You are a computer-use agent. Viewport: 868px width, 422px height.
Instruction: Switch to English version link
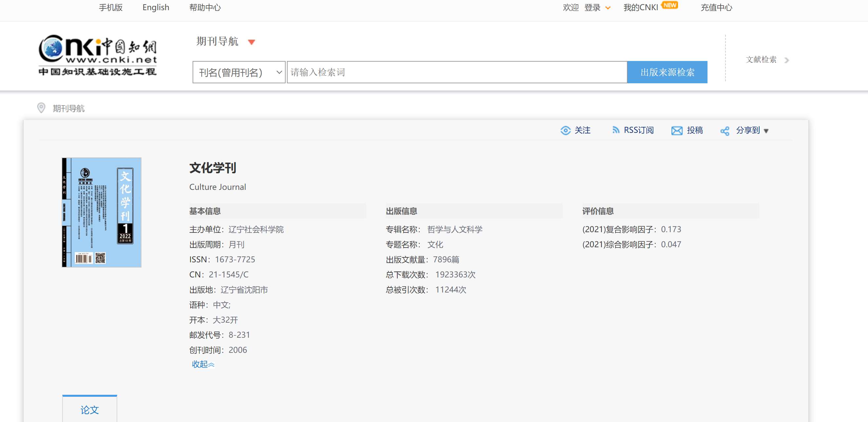[x=156, y=8]
